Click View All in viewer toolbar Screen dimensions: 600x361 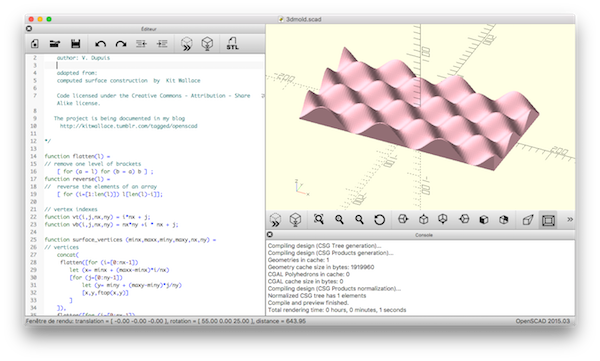click(319, 219)
